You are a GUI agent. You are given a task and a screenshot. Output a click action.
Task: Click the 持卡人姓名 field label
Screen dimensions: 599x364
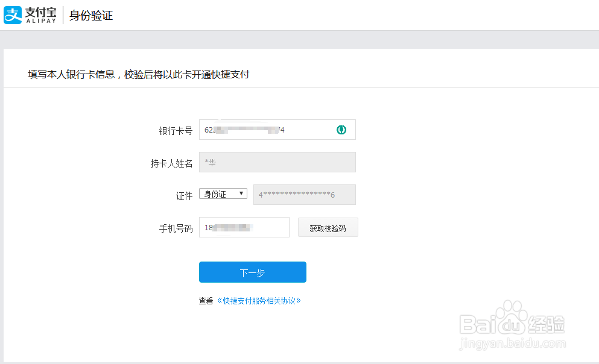(x=171, y=162)
